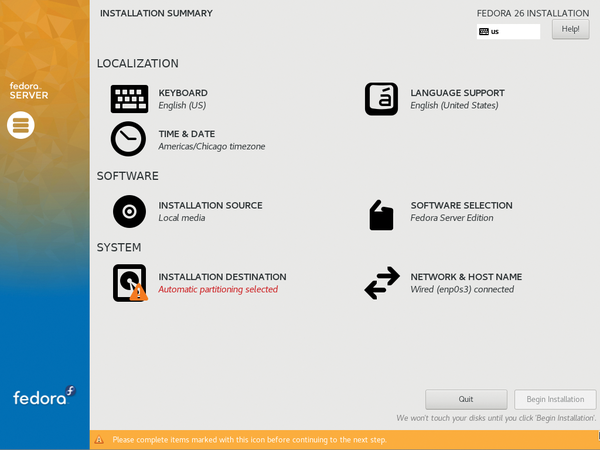Open Language Support via the á icon
Viewport: 600px width, 450px height.
[381, 99]
